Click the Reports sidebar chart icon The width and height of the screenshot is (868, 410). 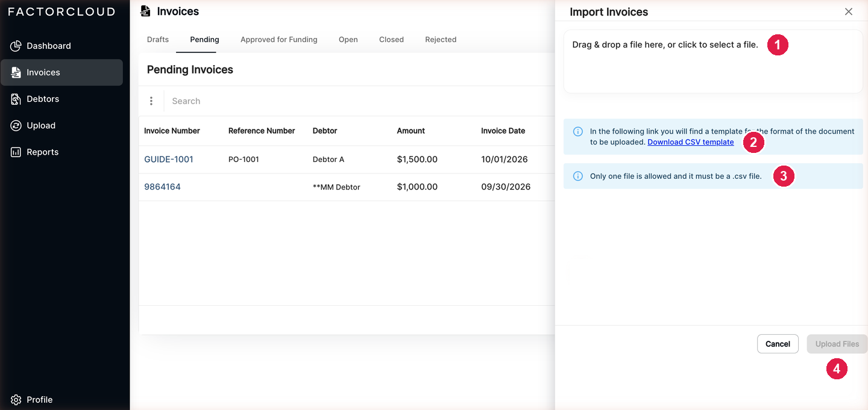click(16, 152)
